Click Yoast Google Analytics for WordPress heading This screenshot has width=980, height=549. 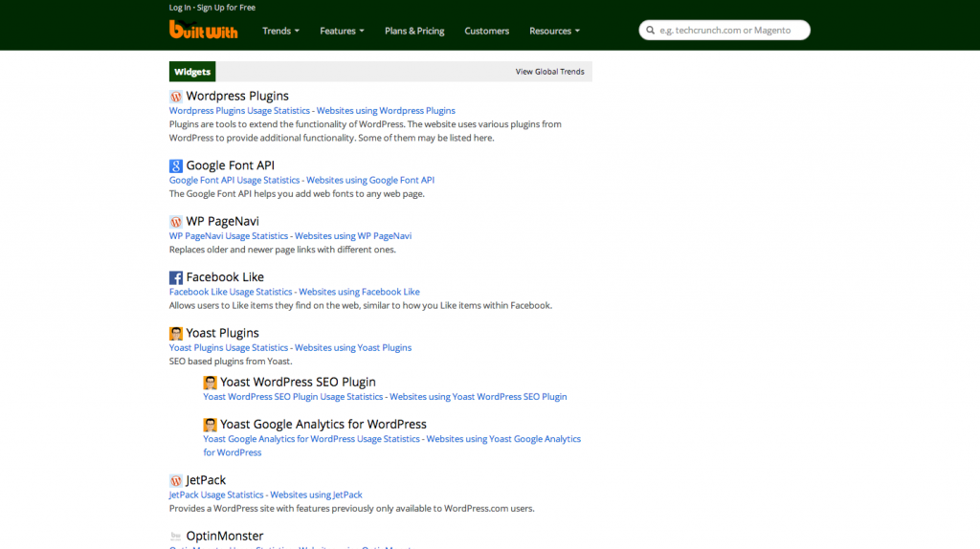click(323, 425)
